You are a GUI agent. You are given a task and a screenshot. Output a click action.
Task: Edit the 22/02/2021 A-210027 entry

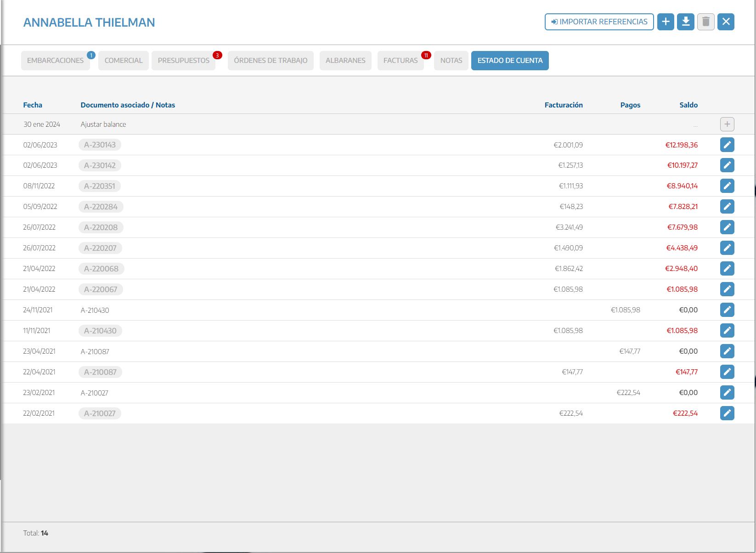tap(727, 413)
